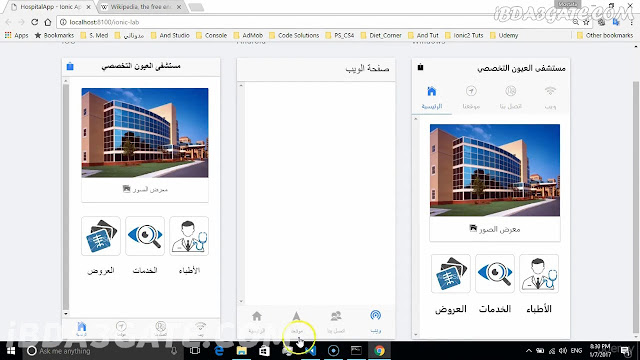
Task: Open Windows Store from taskbar
Action: tap(264, 351)
